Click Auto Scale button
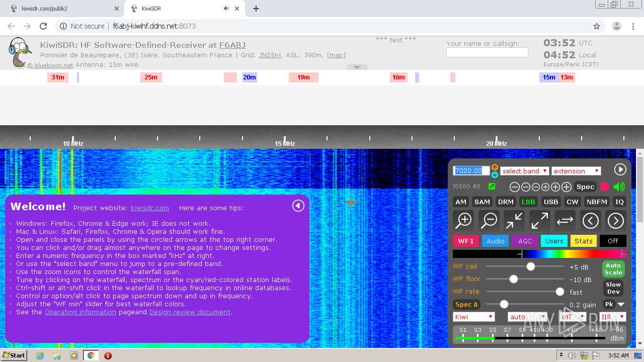The width and height of the screenshot is (644, 362). [613, 269]
